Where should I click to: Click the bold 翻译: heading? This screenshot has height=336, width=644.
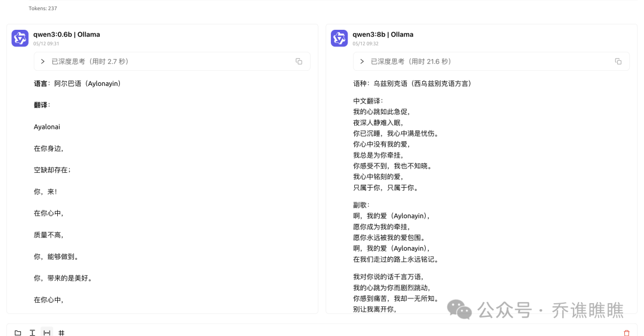[42, 105]
